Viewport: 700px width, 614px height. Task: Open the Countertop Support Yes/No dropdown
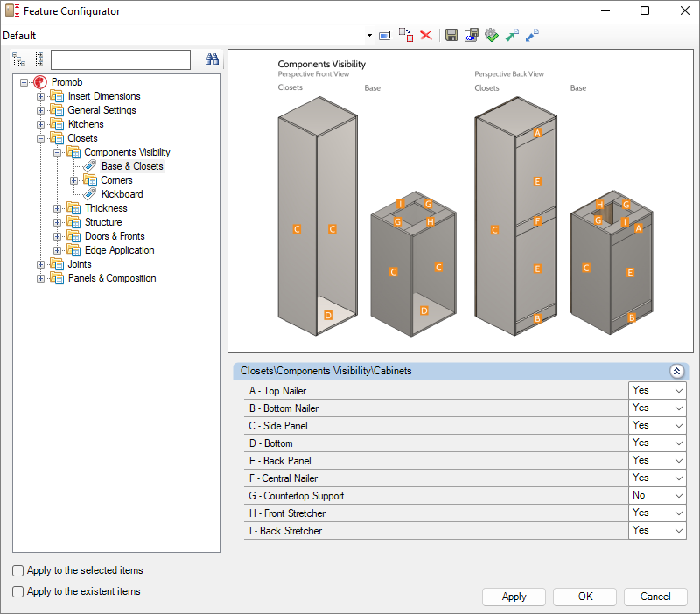678,496
